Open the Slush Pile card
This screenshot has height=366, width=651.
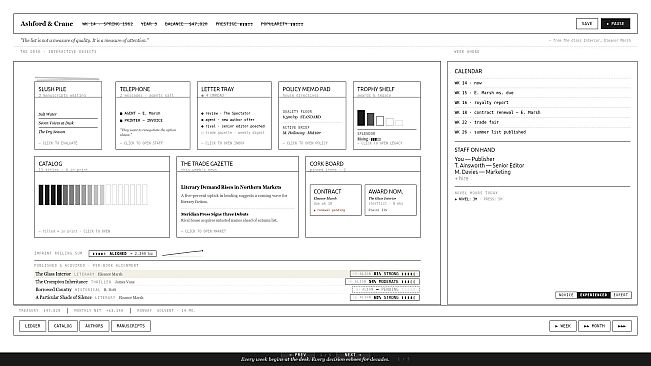pyautogui.click(x=68, y=115)
